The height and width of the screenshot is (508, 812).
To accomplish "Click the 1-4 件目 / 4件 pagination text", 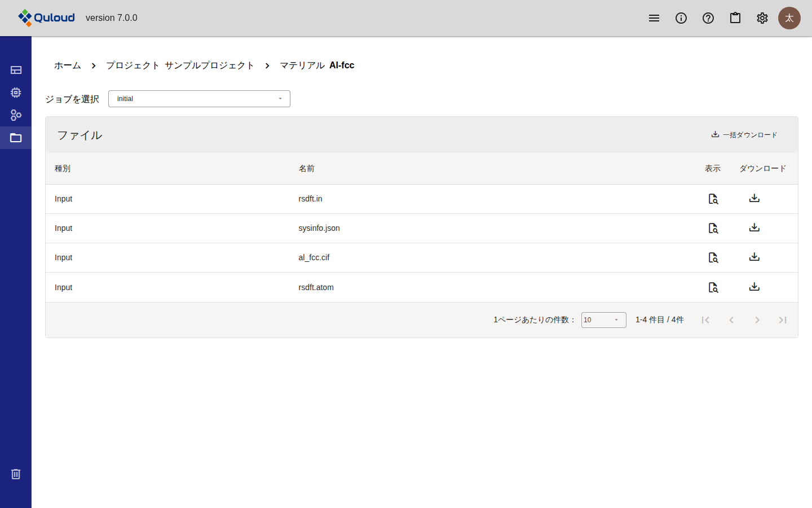I will click(660, 320).
